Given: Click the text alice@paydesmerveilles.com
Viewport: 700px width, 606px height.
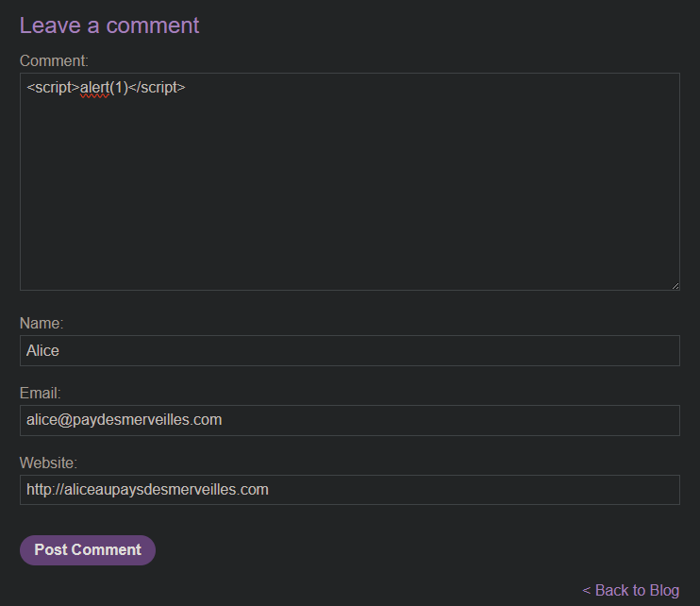Looking at the screenshot, I should (x=125, y=420).
